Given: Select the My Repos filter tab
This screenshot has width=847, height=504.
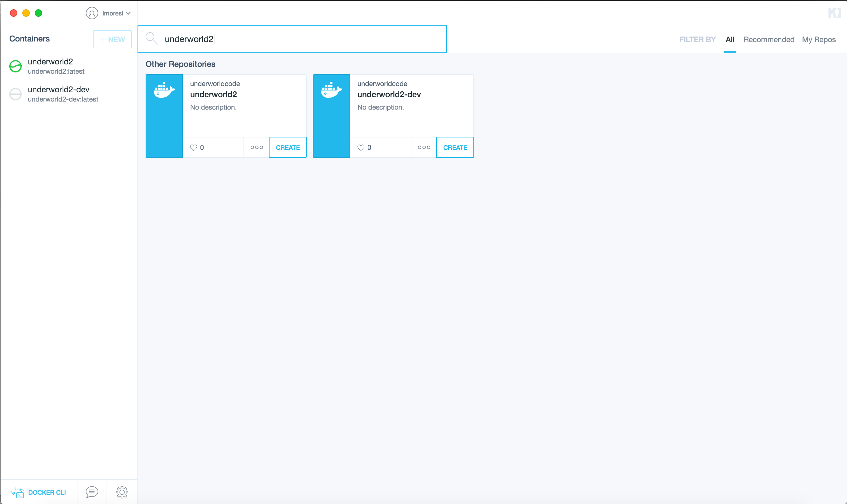Looking at the screenshot, I should point(819,39).
